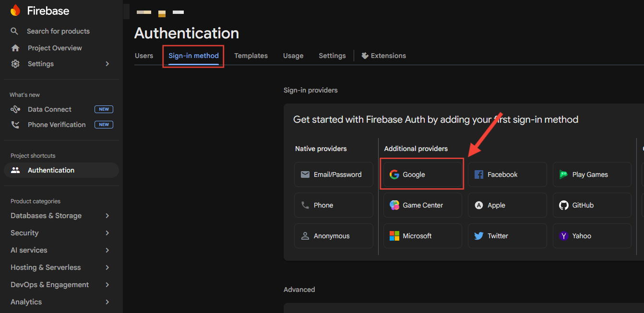The width and height of the screenshot is (644, 313).
Task: Open the Templates tab
Action: tap(251, 56)
